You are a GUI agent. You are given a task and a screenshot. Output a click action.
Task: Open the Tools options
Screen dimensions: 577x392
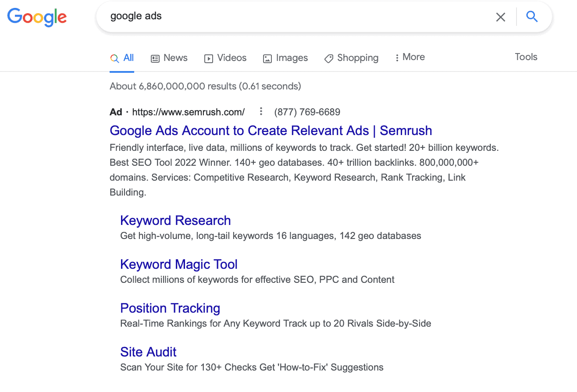click(x=526, y=57)
